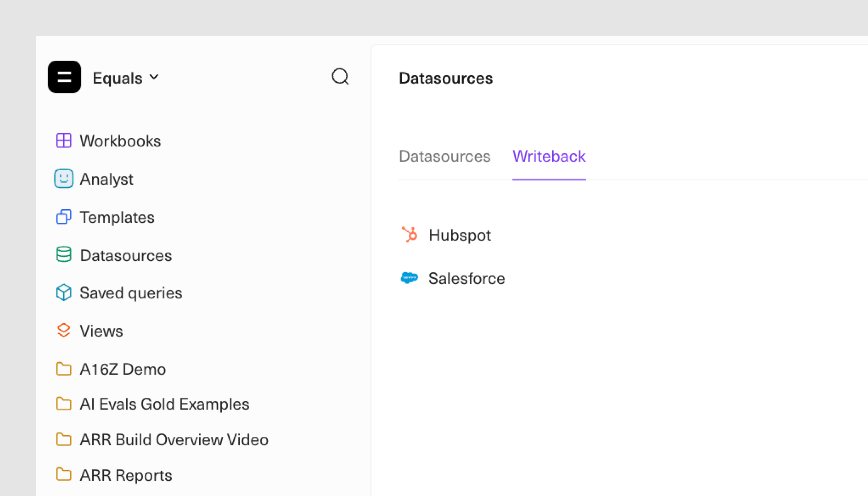This screenshot has width=868, height=496.
Task: Go to Saved queries in sidebar
Action: tap(131, 293)
